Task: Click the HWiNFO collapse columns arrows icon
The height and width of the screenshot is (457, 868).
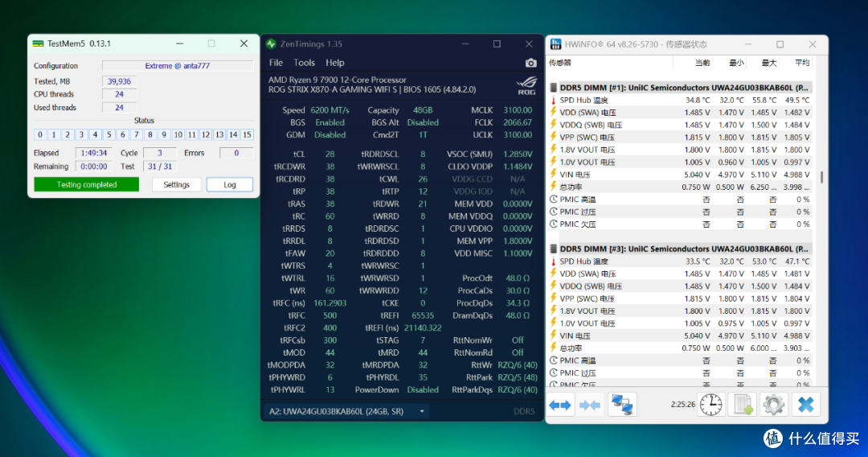Action: coord(590,406)
